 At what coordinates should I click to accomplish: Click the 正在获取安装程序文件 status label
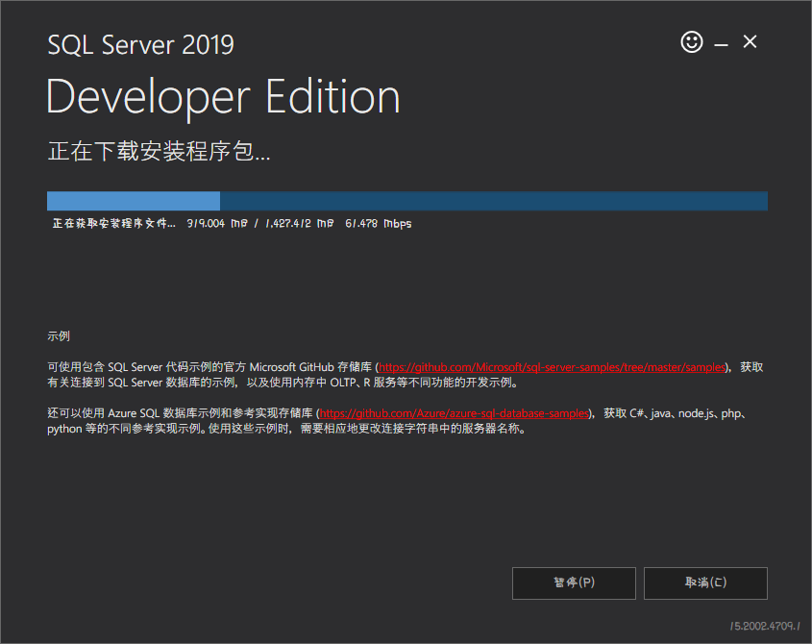pyautogui.click(x=114, y=223)
